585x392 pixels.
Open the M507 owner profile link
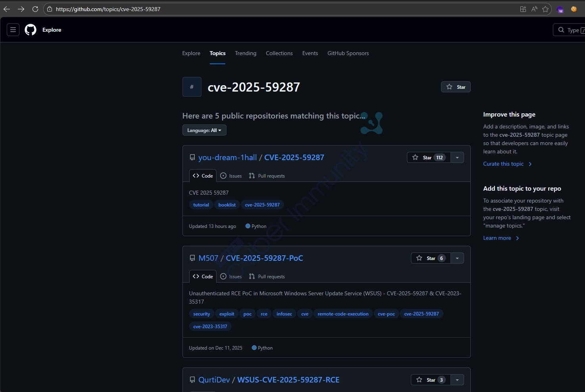click(208, 258)
